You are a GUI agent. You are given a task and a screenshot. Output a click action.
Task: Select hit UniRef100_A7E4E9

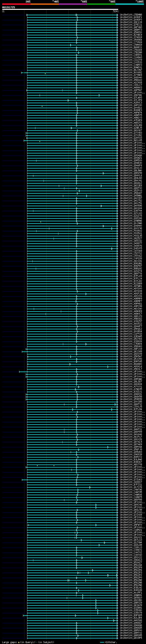pyautogui.click(x=131, y=120)
